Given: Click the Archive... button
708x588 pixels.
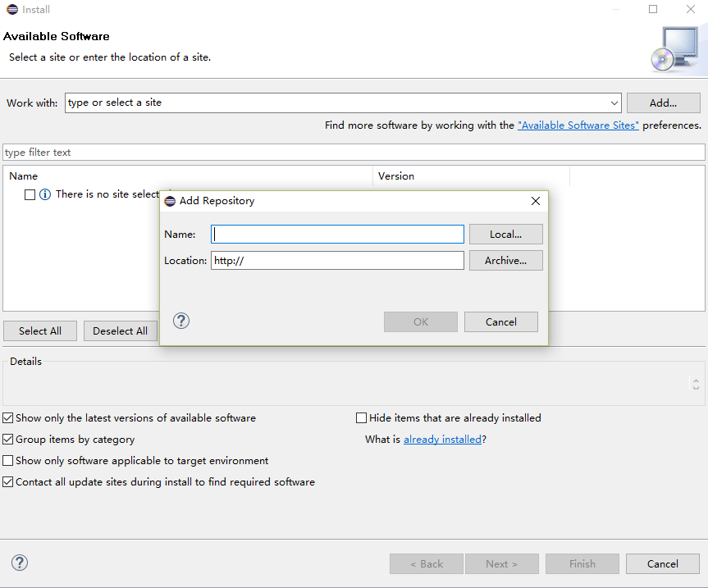Looking at the screenshot, I should [505, 261].
